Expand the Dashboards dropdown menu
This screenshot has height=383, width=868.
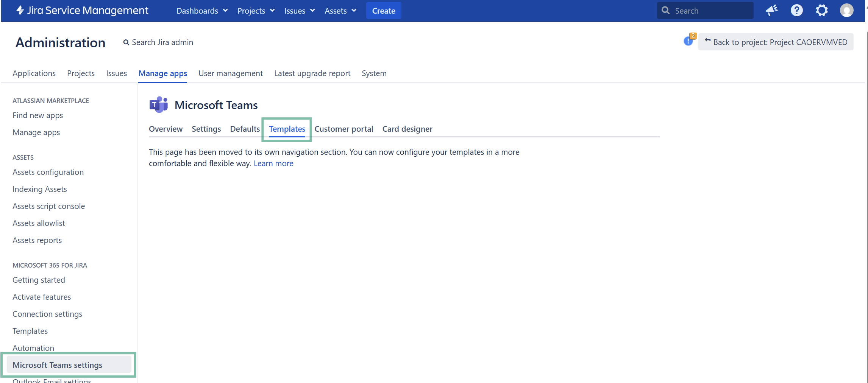coord(202,11)
